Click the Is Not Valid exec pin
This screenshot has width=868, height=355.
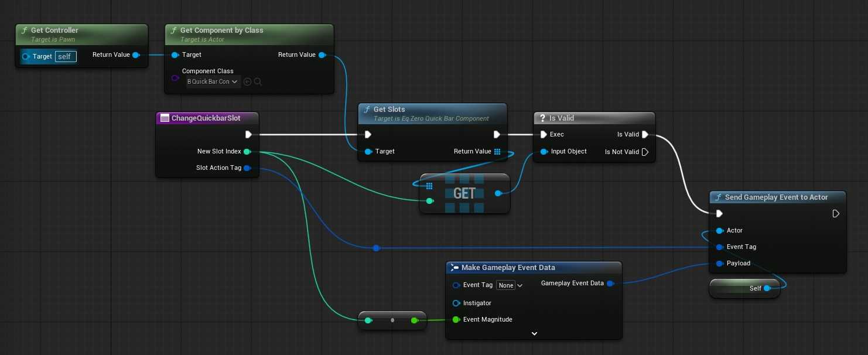(645, 152)
